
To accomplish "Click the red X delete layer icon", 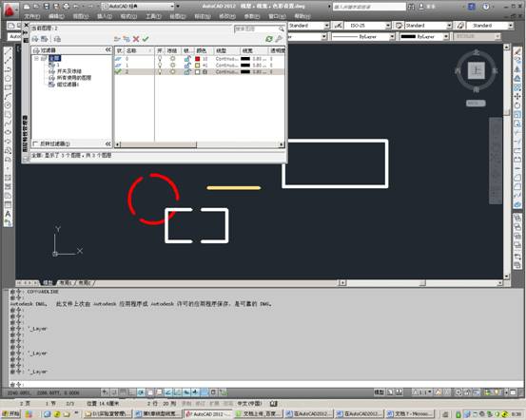I will (x=136, y=39).
